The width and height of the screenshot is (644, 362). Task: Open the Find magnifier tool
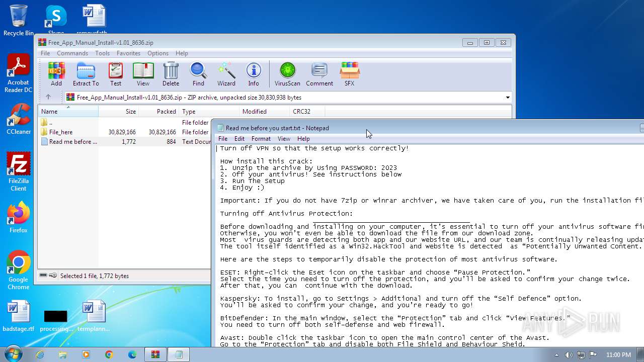(x=198, y=74)
